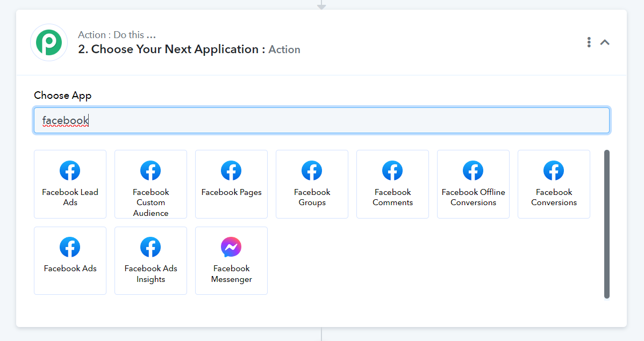Select the Facebook Lead Ads app
This screenshot has height=341, width=644.
(70, 184)
